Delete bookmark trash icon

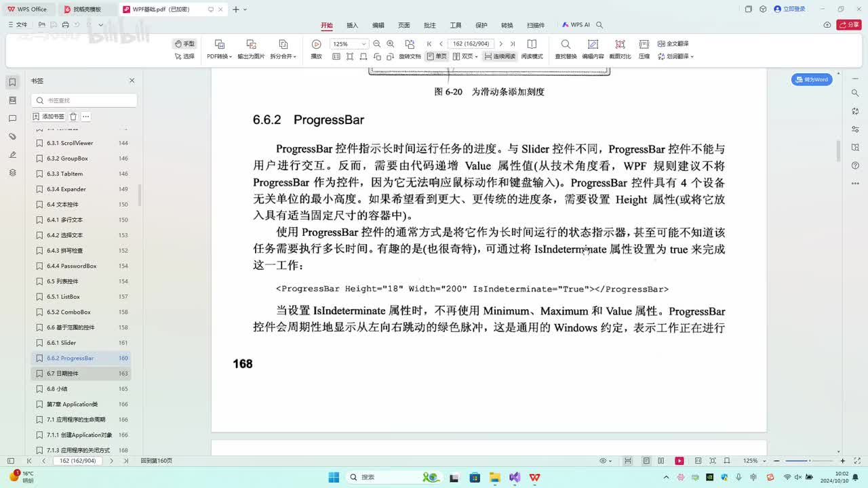point(73,117)
